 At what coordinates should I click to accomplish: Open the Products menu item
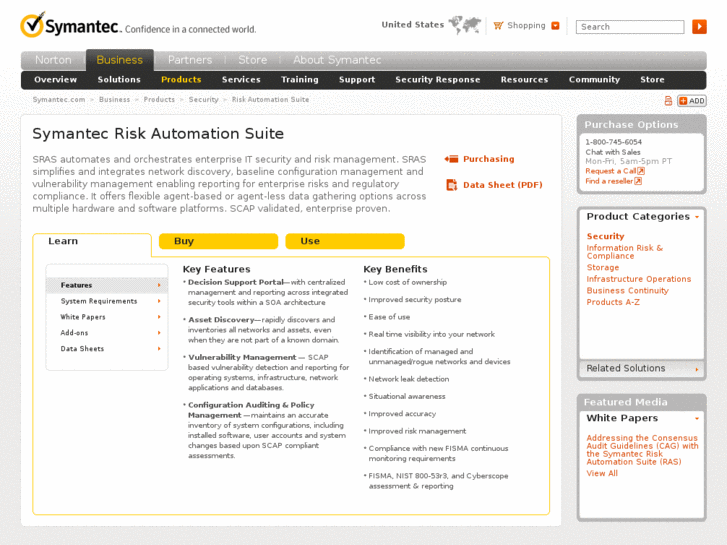(181, 80)
